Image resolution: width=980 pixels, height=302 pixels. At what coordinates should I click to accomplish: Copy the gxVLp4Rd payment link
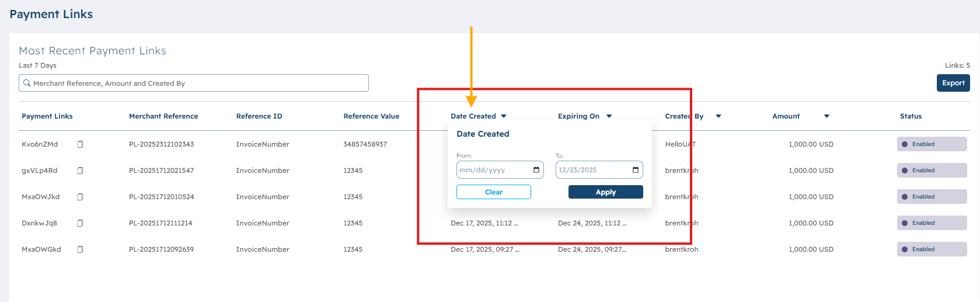(x=80, y=171)
